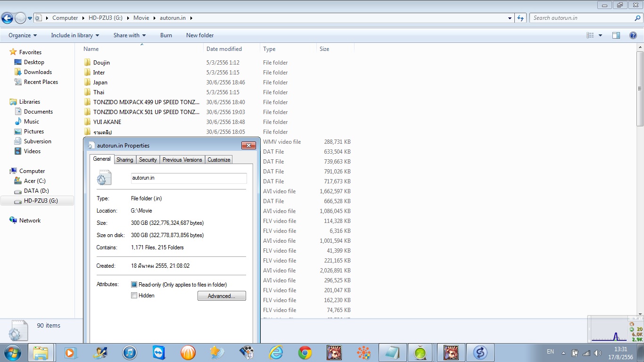Open the Music library
The image size is (644, 362).
point(32,122)
